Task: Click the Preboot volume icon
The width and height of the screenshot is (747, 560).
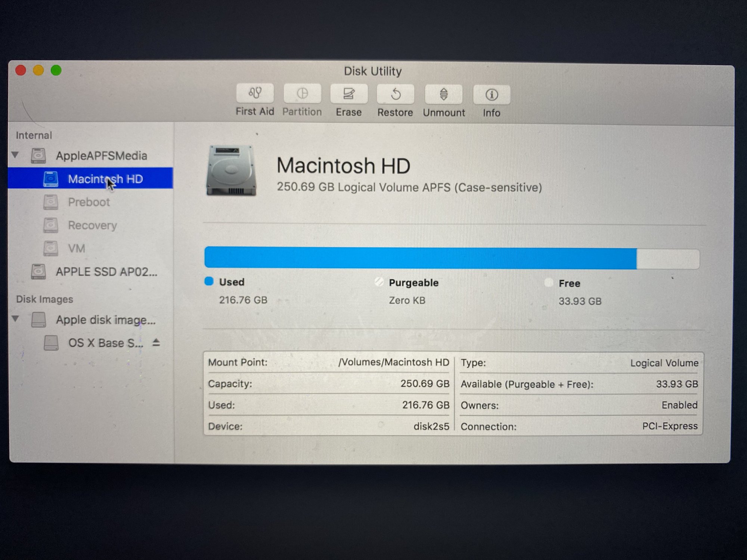Action: tap(51, 202)
